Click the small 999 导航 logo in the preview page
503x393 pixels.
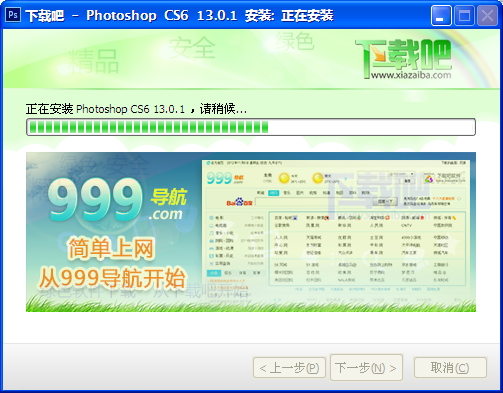pos(225,178)
